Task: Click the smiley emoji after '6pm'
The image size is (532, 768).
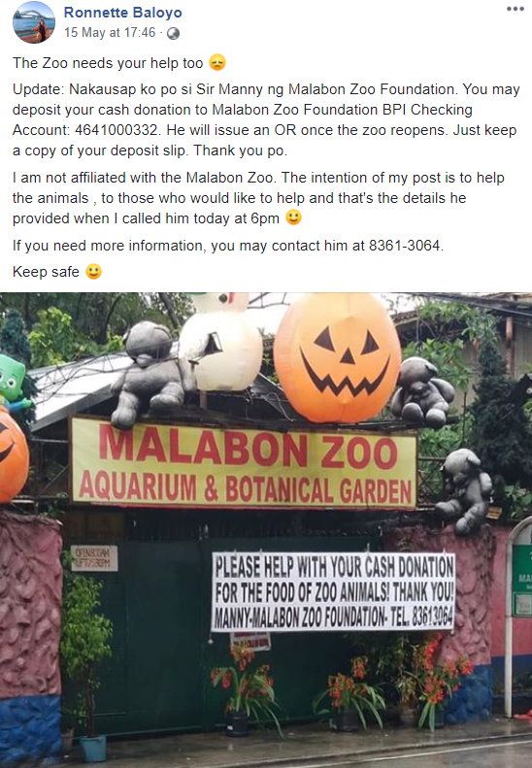Action: 293,217
